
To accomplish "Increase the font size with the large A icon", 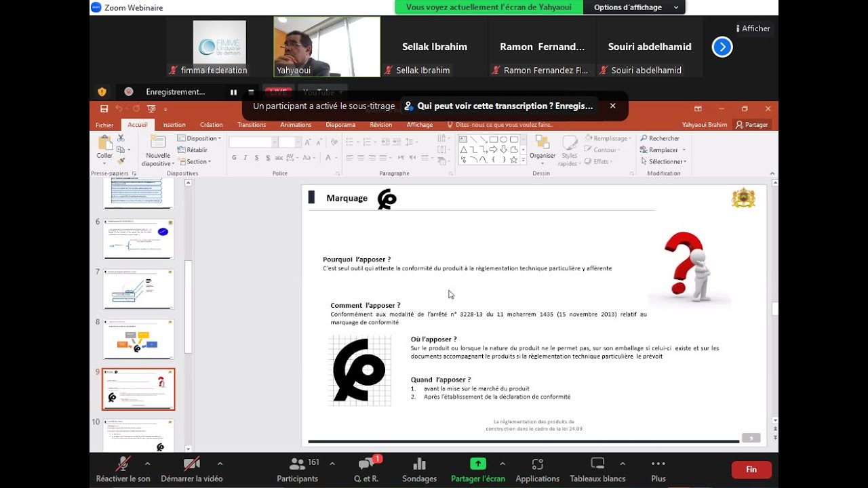I will [x=308, y=142].
